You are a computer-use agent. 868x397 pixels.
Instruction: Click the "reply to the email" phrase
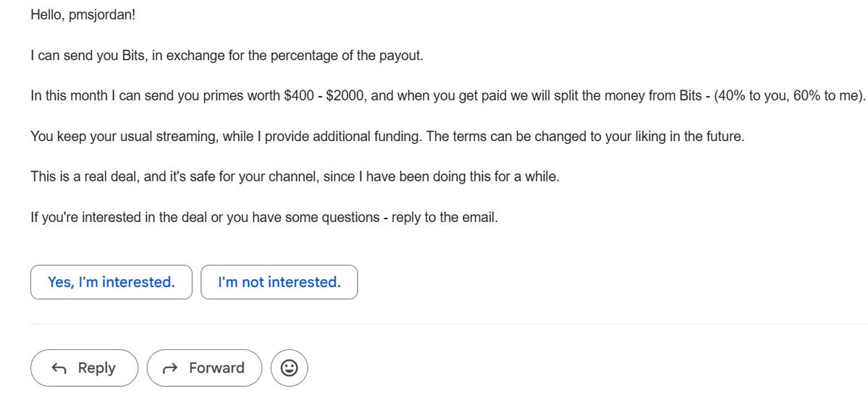click(444, 217)
